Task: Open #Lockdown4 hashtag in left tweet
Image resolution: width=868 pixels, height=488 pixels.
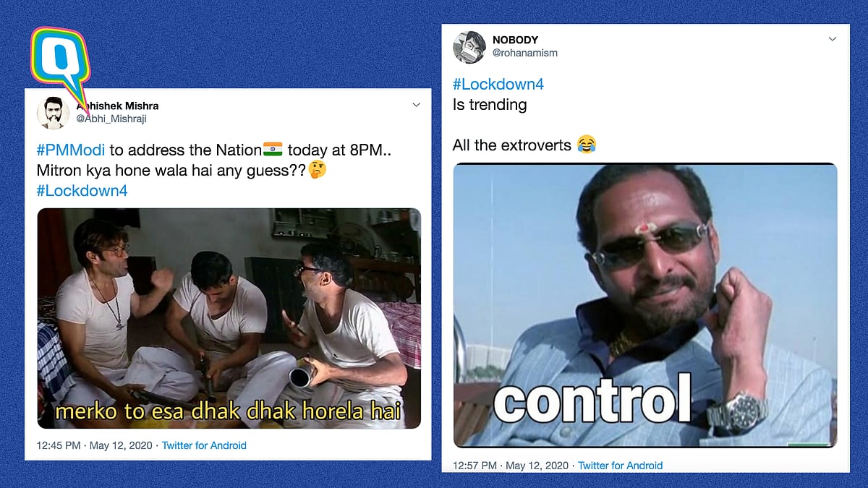Action: pyautogui.click(x=82, y=192)
